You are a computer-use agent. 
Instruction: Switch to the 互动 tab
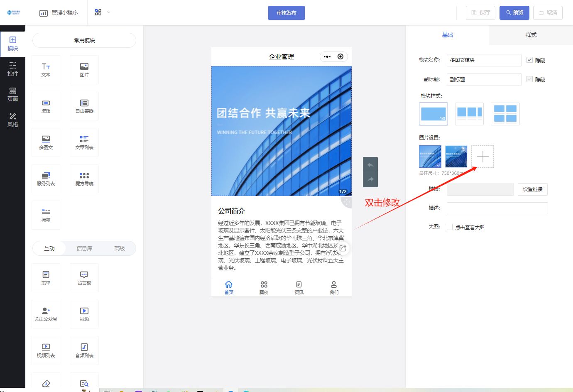pyautogui.click(x=49, y=248)
